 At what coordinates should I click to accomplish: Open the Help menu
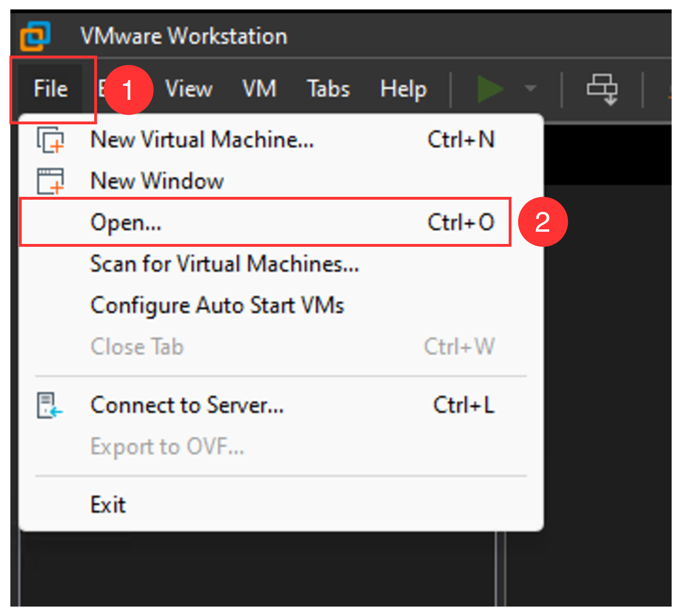tap(403, 89)
